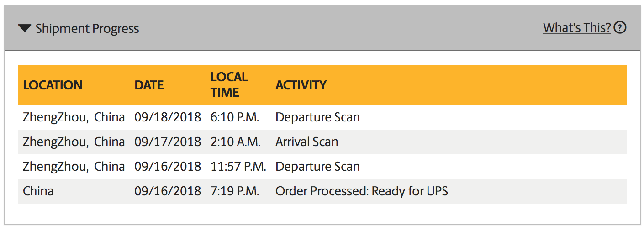The width and height of the screenshot is (644, 231).
Task: Select the 6:10 P.M. Departure Scan activity
Action: [317, 117]
